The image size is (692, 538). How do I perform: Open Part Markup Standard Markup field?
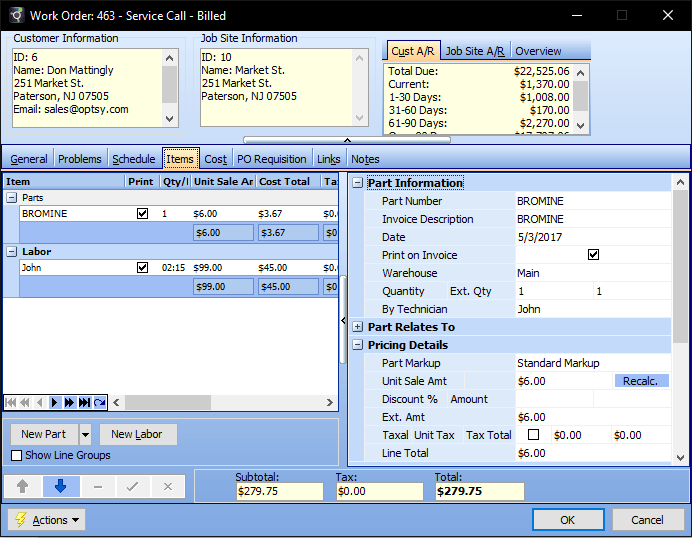pyautogui.click(x=593, y=363)
